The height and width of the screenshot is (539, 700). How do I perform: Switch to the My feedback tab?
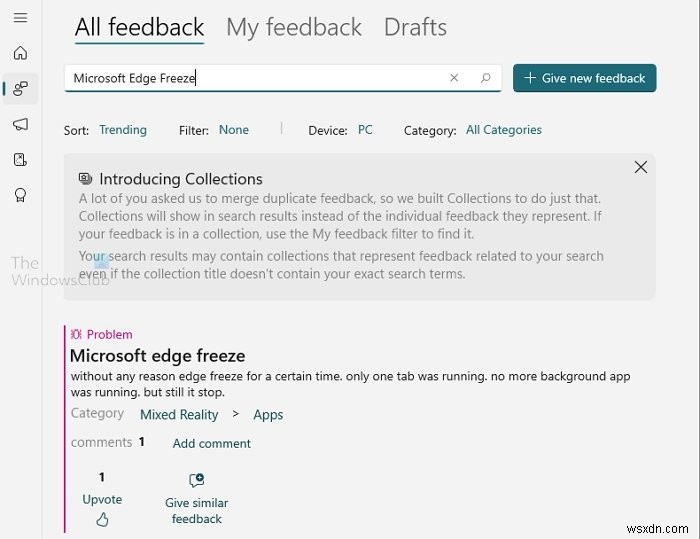[294, 28]
